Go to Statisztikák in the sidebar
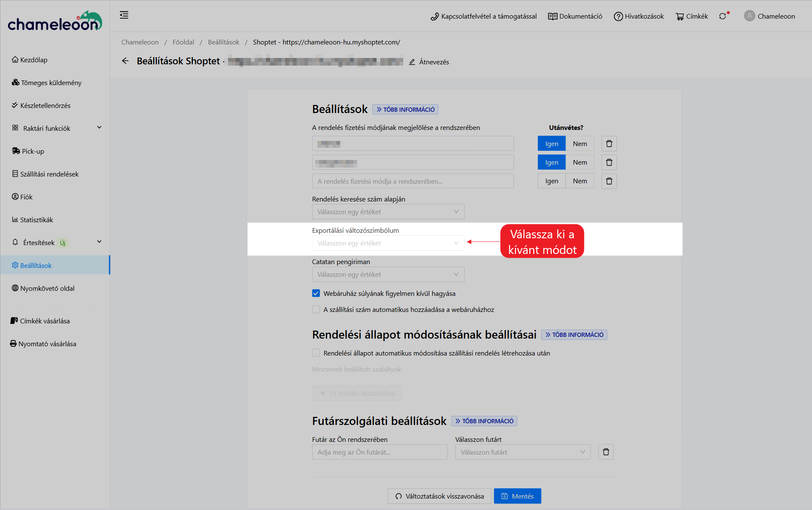812x510 pixels. [36, 220]
